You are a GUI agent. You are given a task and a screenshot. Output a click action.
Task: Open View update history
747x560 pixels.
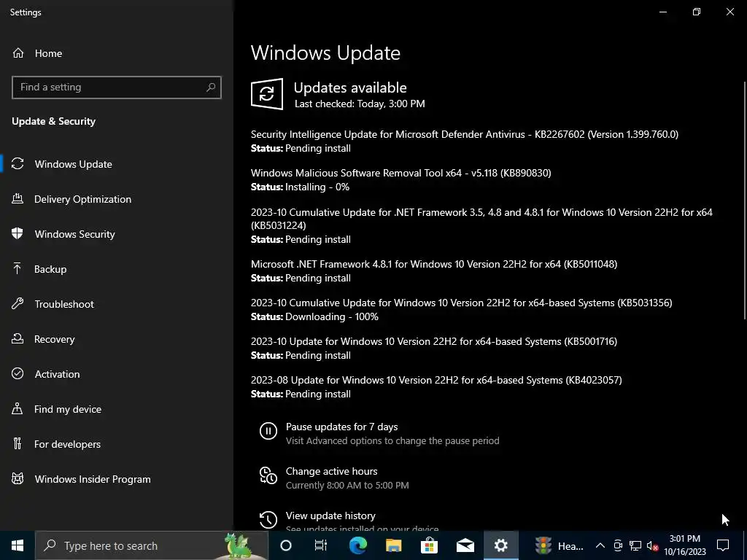click(330, 516)
